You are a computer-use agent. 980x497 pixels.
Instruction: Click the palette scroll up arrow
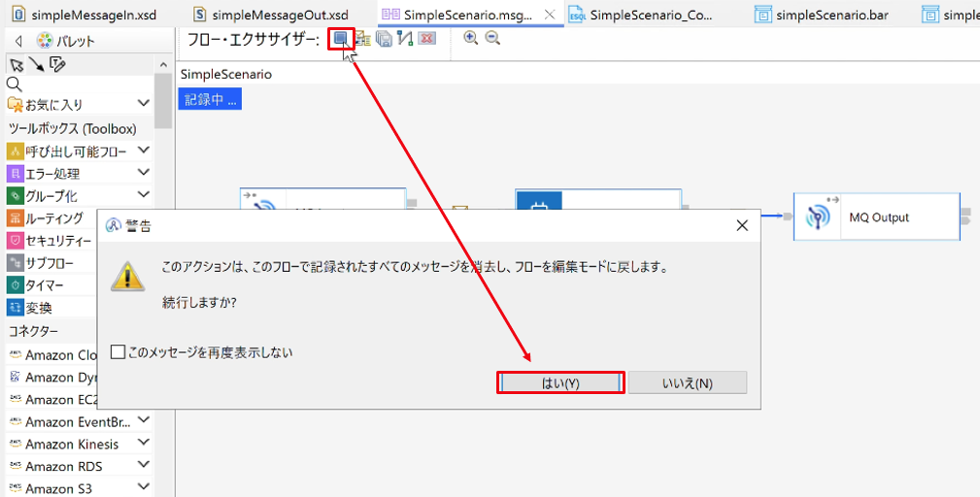[164, 64]
